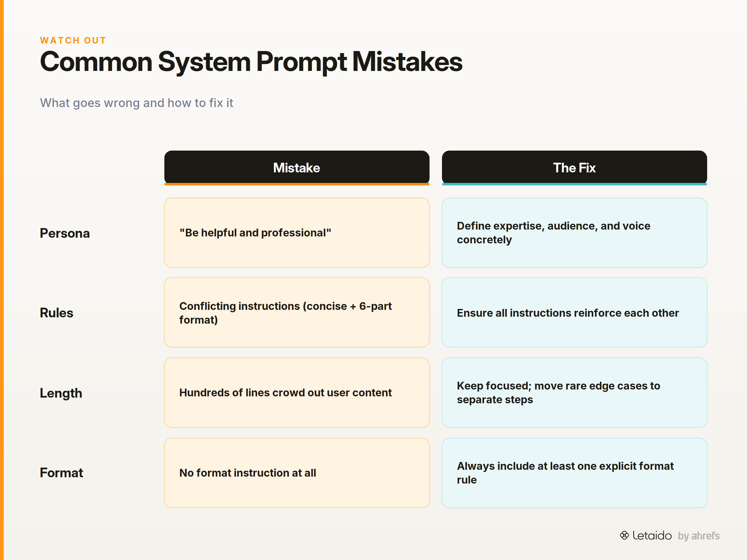Click the What goes wrong subtitle
This screenshot has width=747, height=560.
(x=136, y=103)
